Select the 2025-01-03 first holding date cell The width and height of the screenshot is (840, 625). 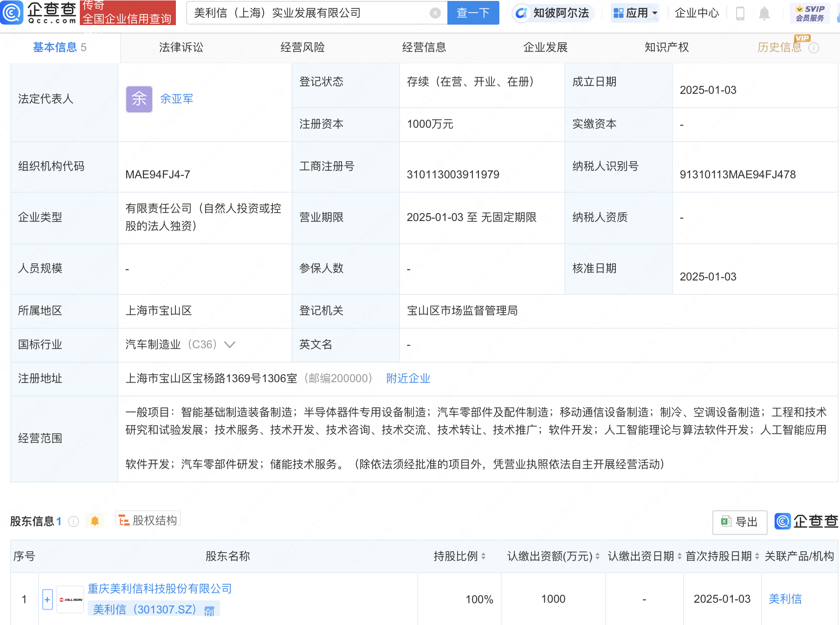722,599
